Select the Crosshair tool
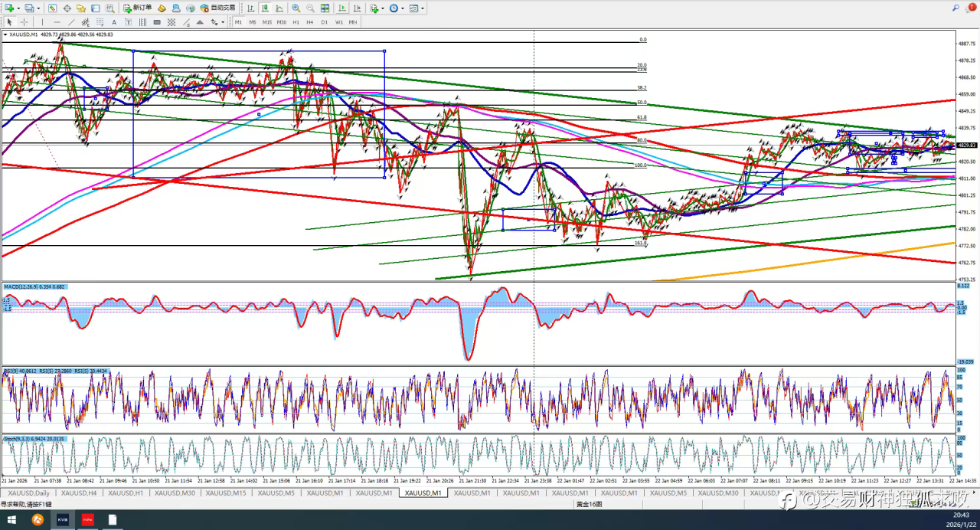The image size is (980, 530). coord(24,22)
